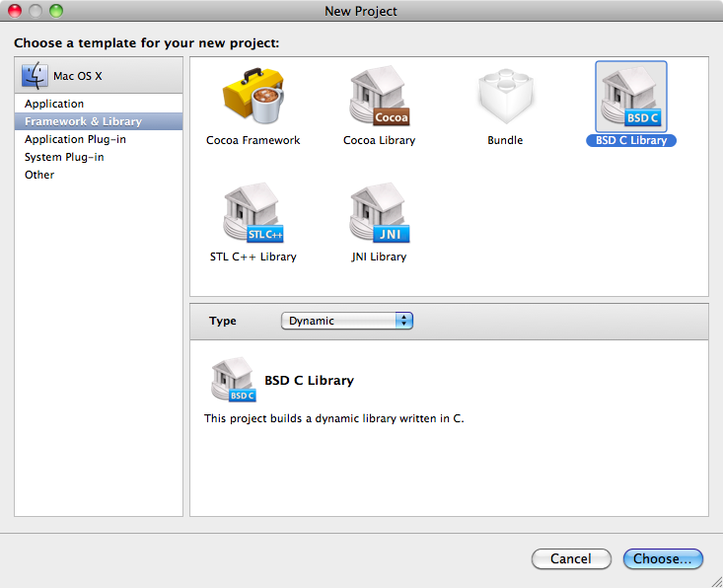The height and width of the screenshot is (588, 723).
Task: Choose the Application Plug-in category
Action: click(x=99, y=139)
